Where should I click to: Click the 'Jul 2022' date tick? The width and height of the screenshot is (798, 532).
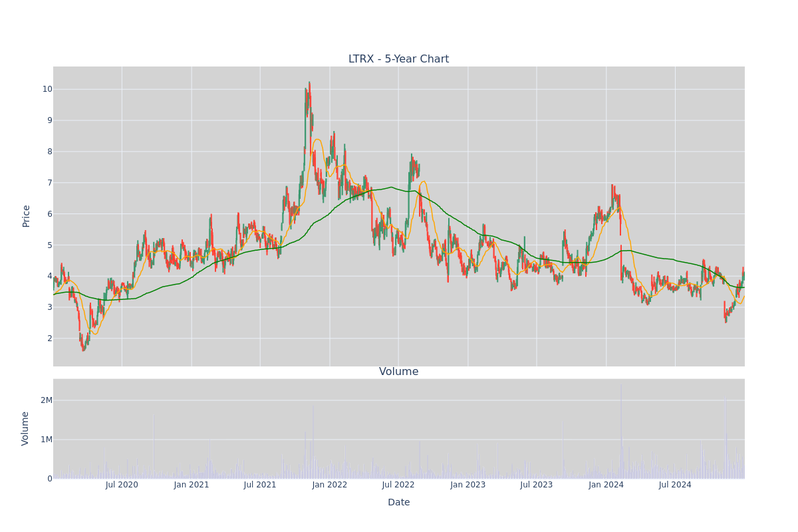click(x=398, y=485)
